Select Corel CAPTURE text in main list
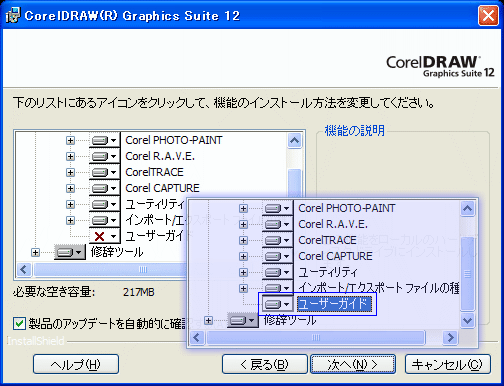The width and height of the screenshot is (504, 386). pos(162,188)
